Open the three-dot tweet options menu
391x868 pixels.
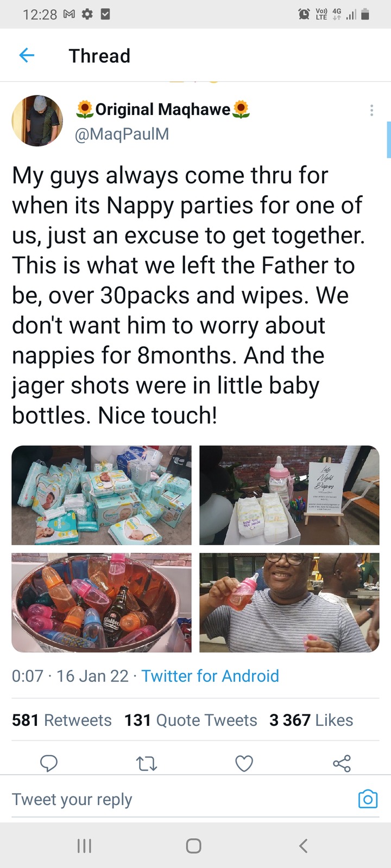(x=371, y=110)
